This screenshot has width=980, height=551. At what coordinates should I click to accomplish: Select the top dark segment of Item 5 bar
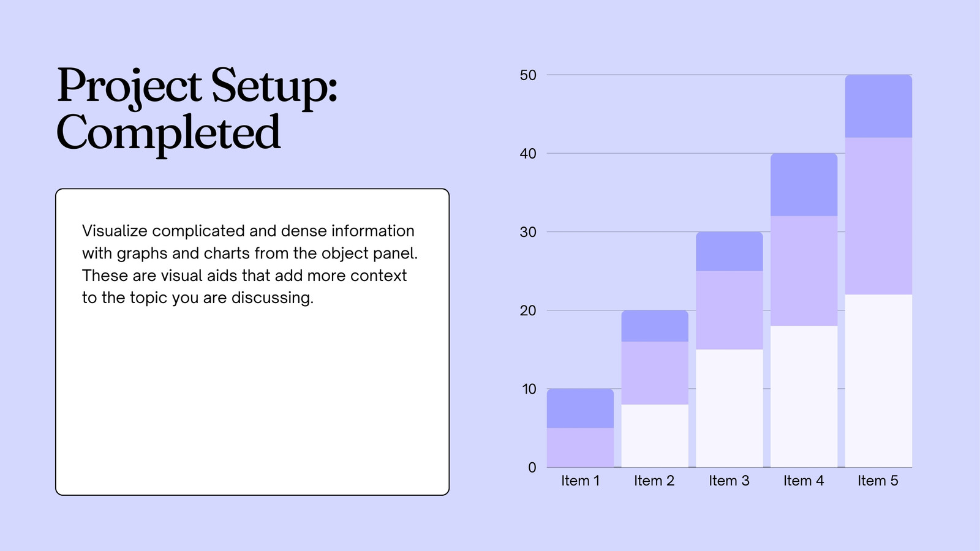click(x=878, y=106)
